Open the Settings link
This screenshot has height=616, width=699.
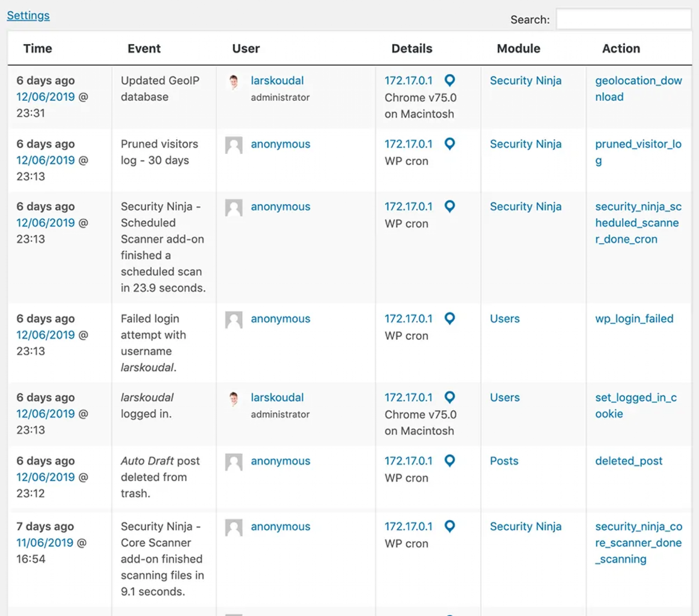tap(28, 15)
